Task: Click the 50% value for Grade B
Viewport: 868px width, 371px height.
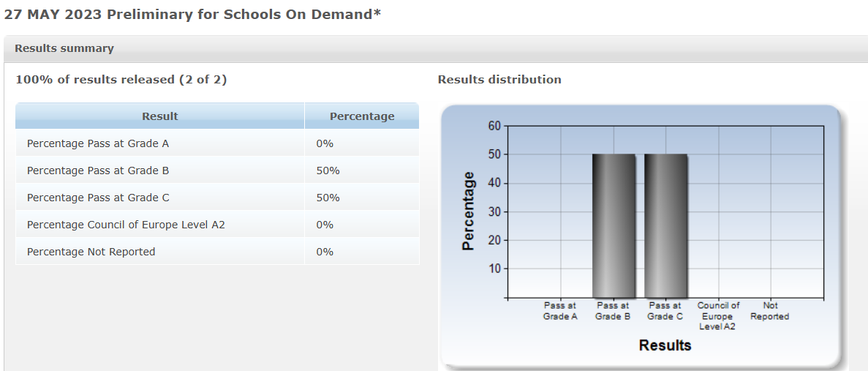Action: [328, 170]
